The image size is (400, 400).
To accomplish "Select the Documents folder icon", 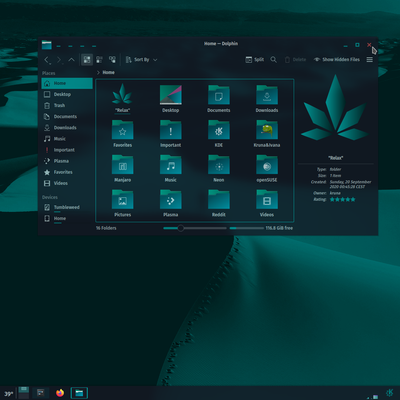I will point(219,95).
